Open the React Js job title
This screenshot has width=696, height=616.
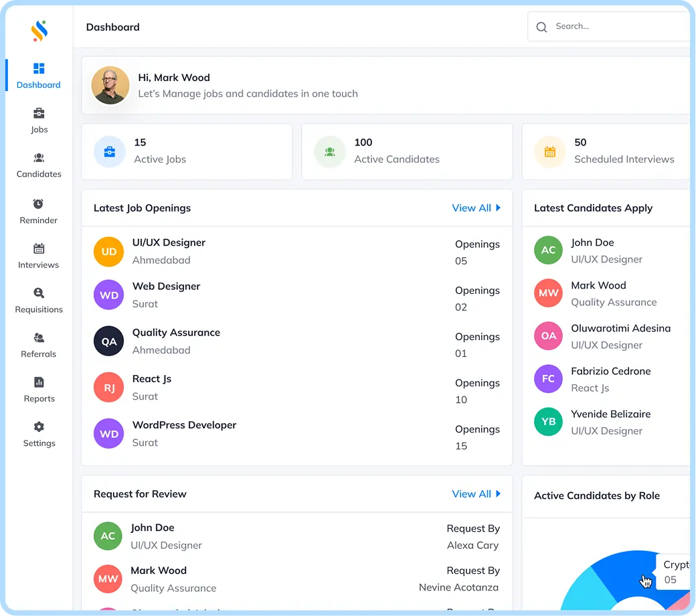tap(152, 379)
